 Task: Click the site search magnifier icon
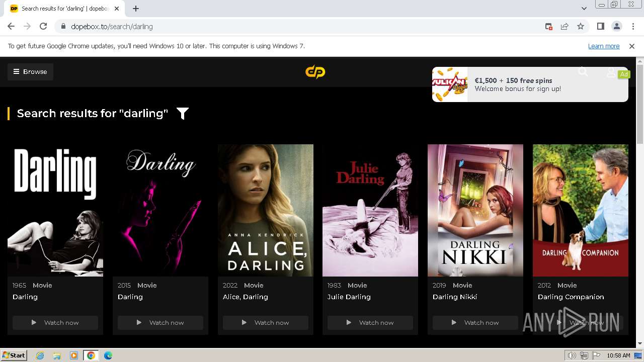[x=583, y=72]
